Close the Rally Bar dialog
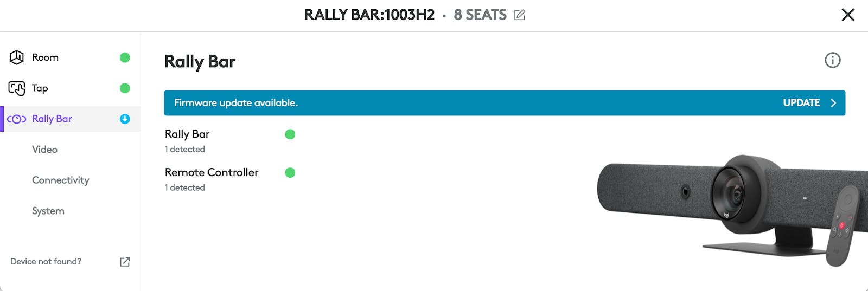Image resolution: width=868 pixels, height=291 pixels. 847,15
